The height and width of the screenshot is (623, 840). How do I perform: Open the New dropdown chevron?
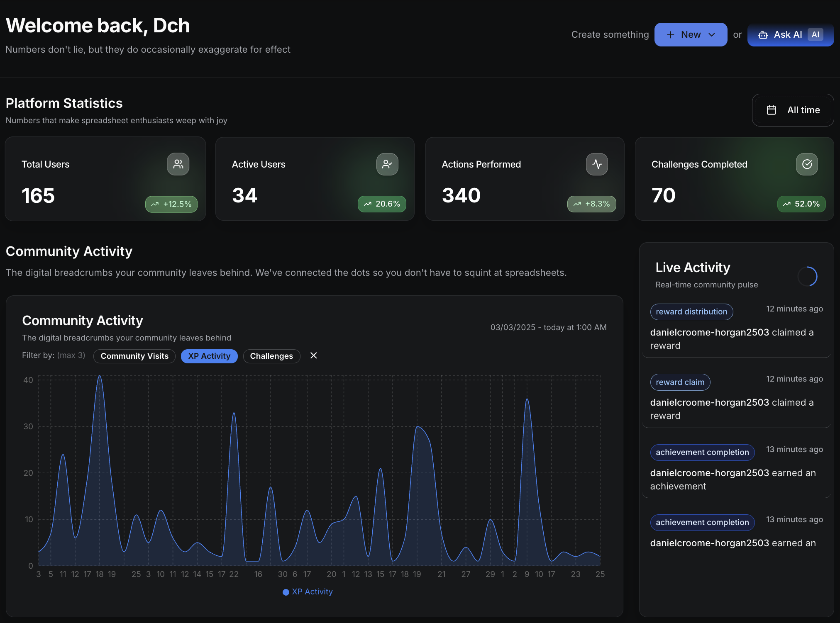click(x=712, y=35)
